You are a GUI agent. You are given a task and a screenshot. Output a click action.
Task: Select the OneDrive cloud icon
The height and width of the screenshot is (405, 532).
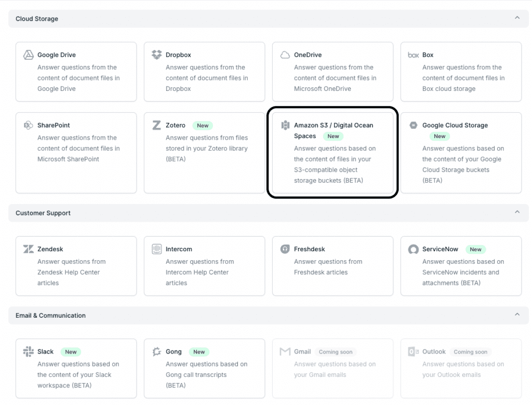(x=285, y=55)
